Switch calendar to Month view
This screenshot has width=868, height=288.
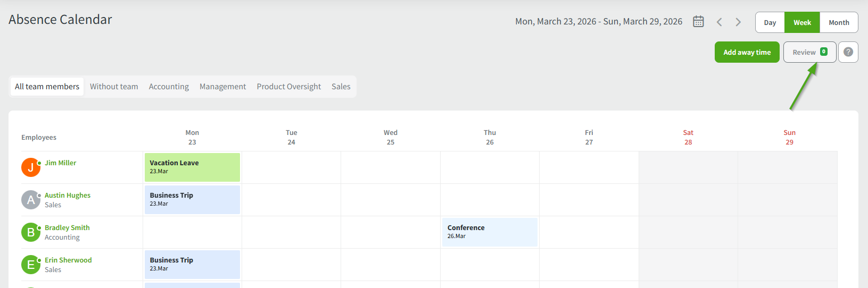click(x=839, y=23)
